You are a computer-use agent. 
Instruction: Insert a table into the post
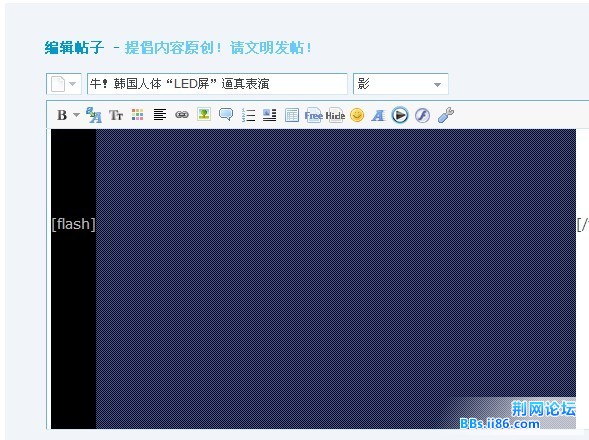pyautogui.click(x=292, y=115)
